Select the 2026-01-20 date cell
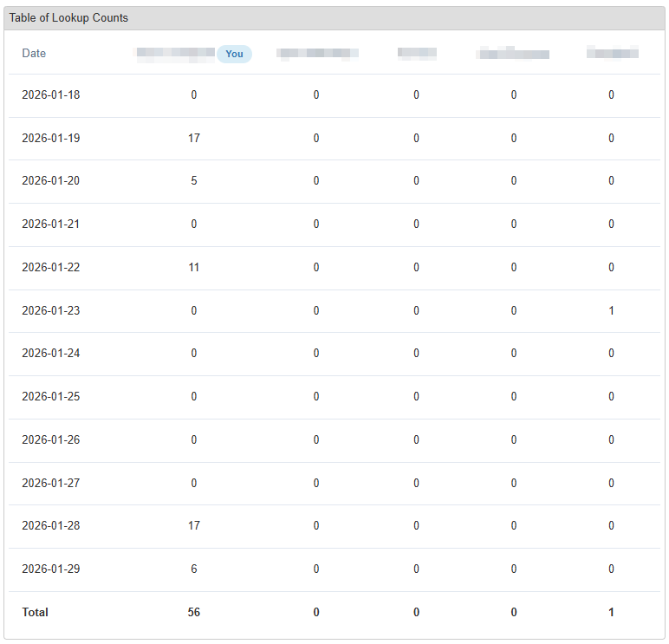669x644 pixels. [51, 181]
